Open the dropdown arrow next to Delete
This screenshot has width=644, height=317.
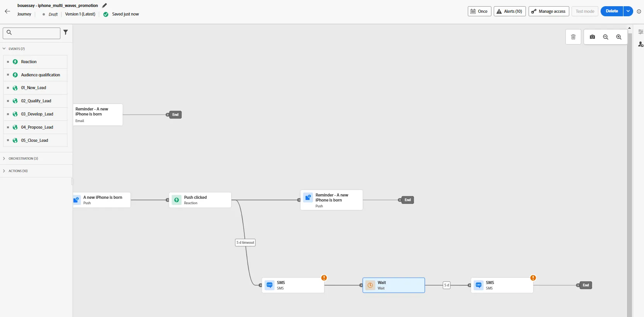point(628,11)
